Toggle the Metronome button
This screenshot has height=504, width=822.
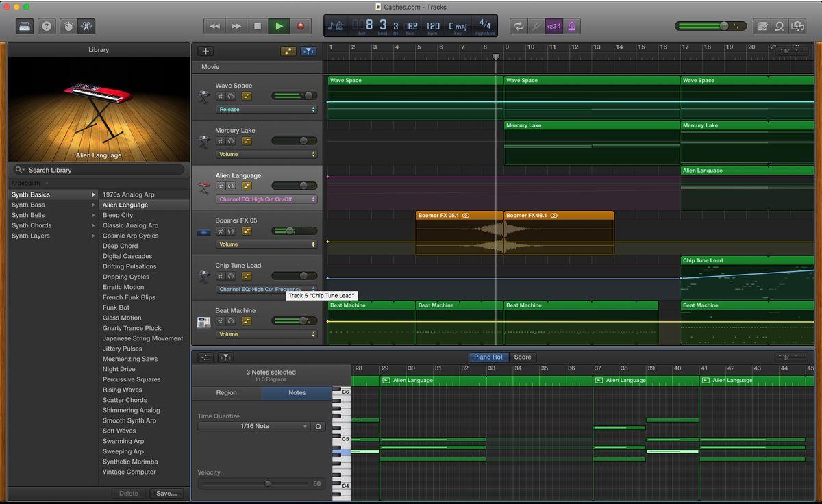coord(571,26)
